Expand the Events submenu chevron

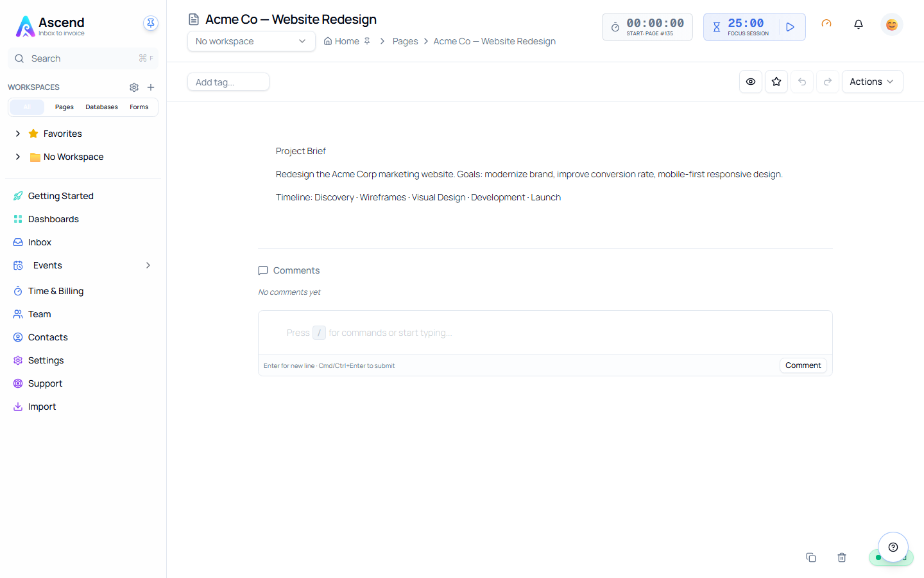pos(148,265)
